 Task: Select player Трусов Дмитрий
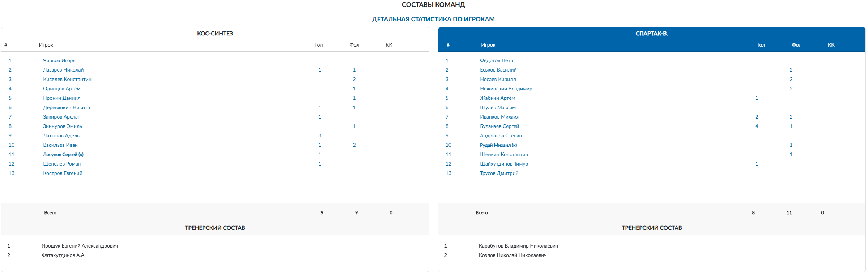coord(499,173)
